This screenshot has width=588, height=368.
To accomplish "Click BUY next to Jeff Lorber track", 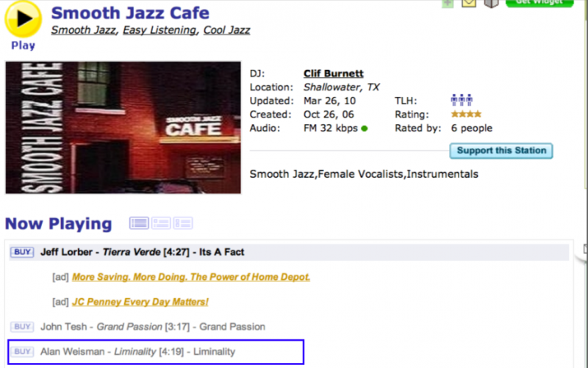I will click(22, 252).
